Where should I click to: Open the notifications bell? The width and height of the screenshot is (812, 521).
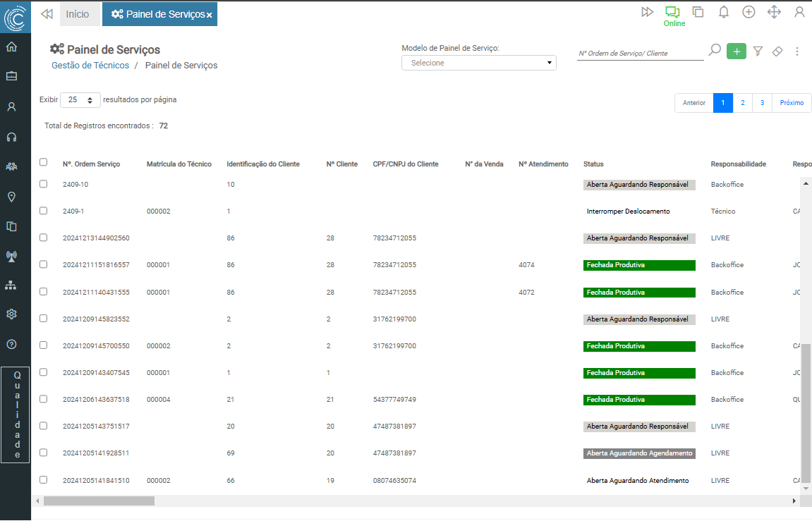723,12
